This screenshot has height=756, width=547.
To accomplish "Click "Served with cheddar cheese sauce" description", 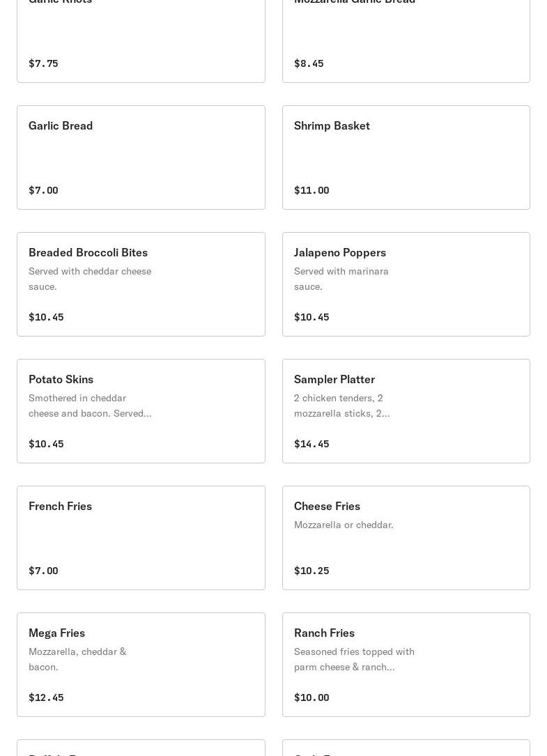I will tap(90, 279).
